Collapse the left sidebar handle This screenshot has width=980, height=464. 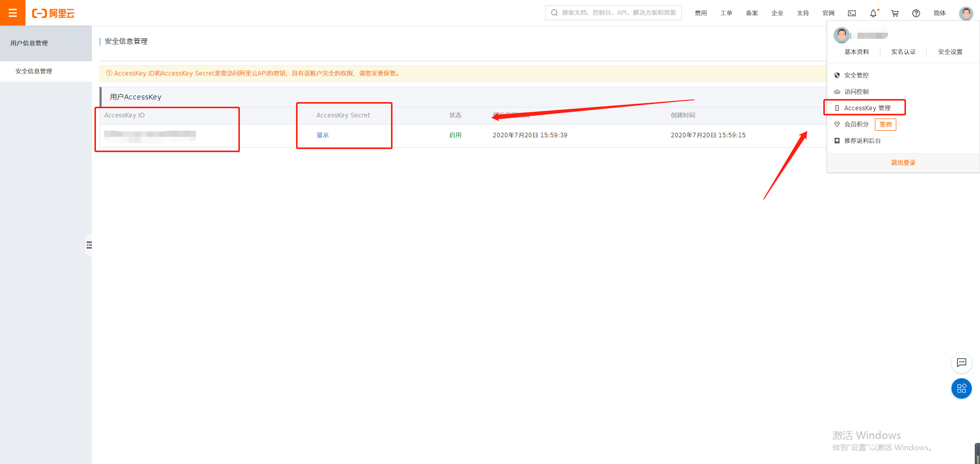89,245
